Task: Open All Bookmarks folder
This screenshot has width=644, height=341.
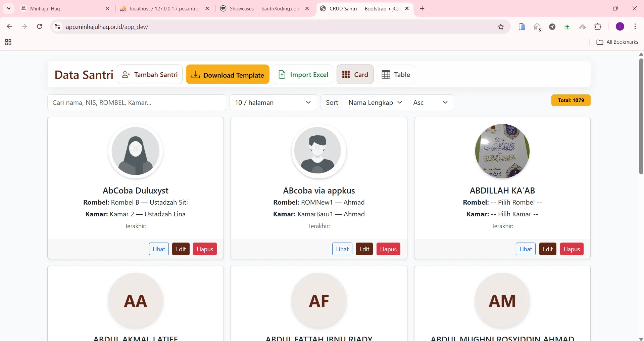Action: 617,42
